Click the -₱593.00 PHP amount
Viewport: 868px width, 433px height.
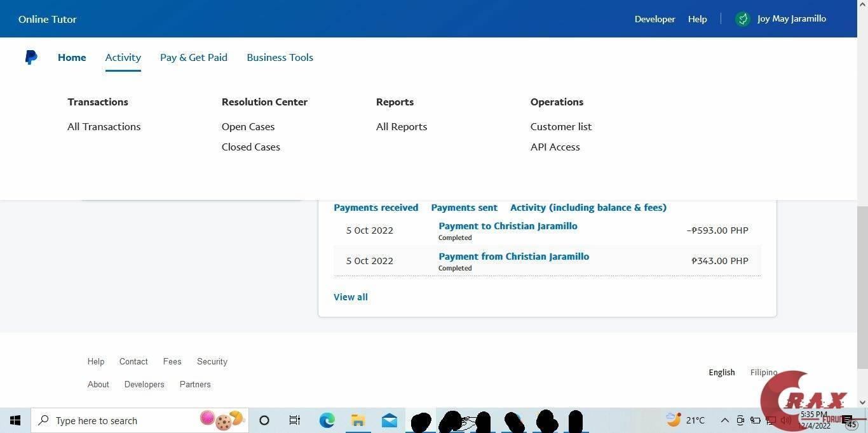(x=717, y=230)
